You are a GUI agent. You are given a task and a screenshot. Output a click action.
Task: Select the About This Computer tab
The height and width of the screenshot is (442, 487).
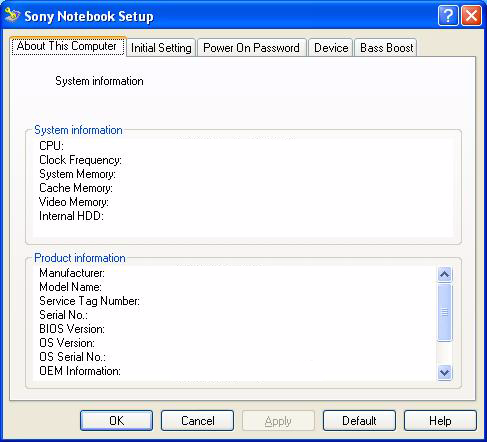(68, 46)
